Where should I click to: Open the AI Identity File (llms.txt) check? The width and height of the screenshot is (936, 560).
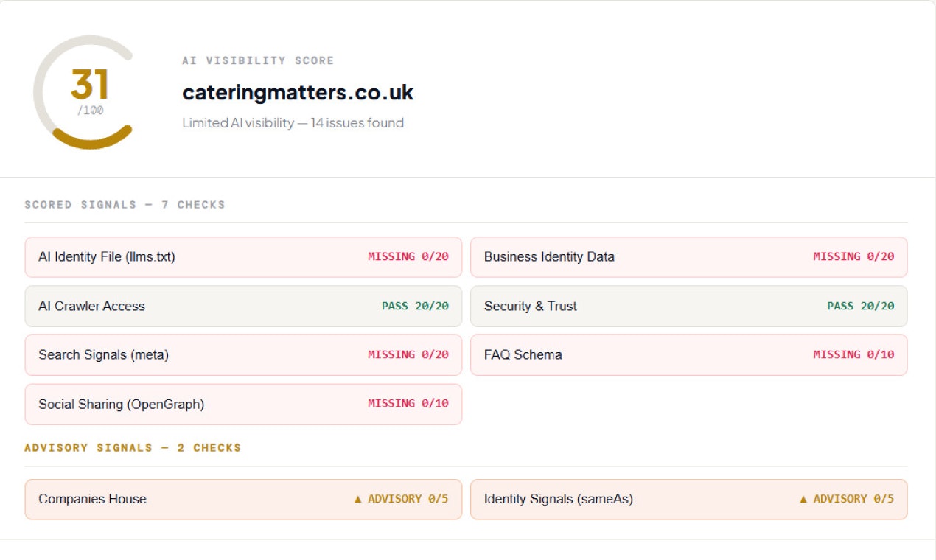pyautogui.click(x=243, y=257)
